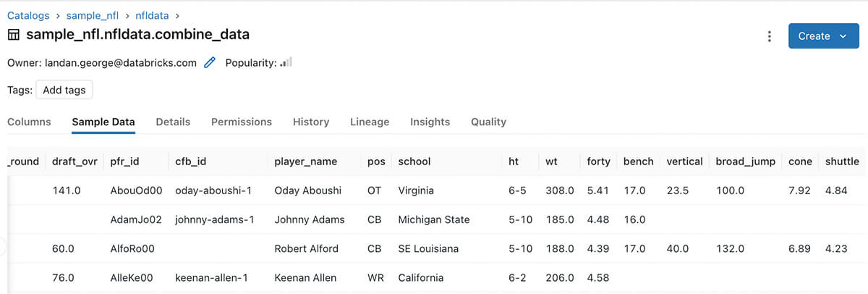Switch to the Columns tab
Screen dimensions: 868x294
(x=29, y=122)
